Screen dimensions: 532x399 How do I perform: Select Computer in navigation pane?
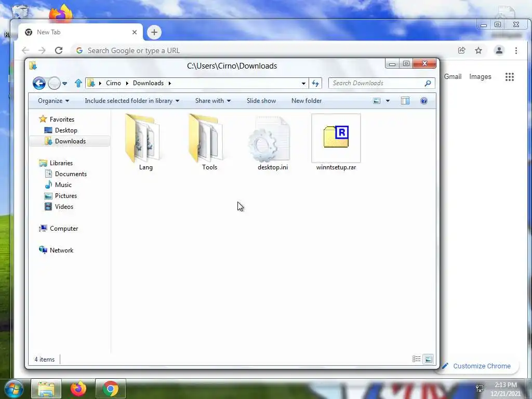[x=64, y=229]
